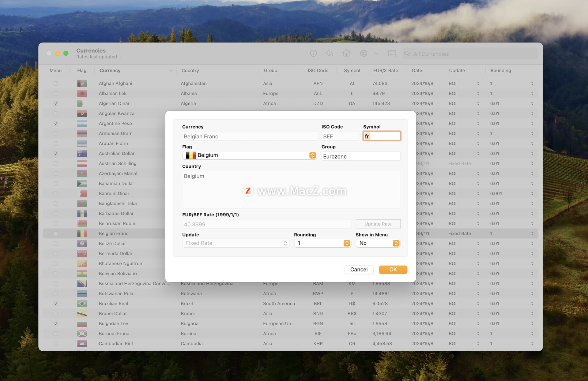Open the chevron dropdown next to the globe

(x=376, y=54)
